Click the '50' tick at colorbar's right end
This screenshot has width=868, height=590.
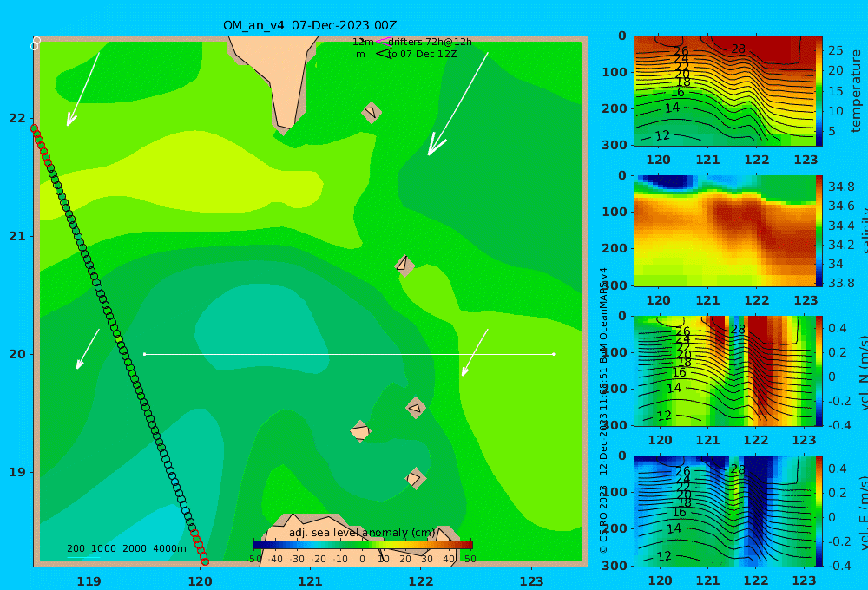(470, 559)
